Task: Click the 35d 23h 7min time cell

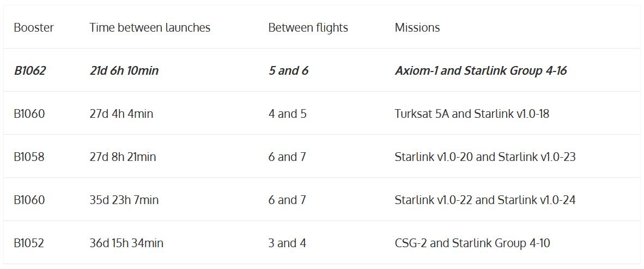Action: (124, 200)
